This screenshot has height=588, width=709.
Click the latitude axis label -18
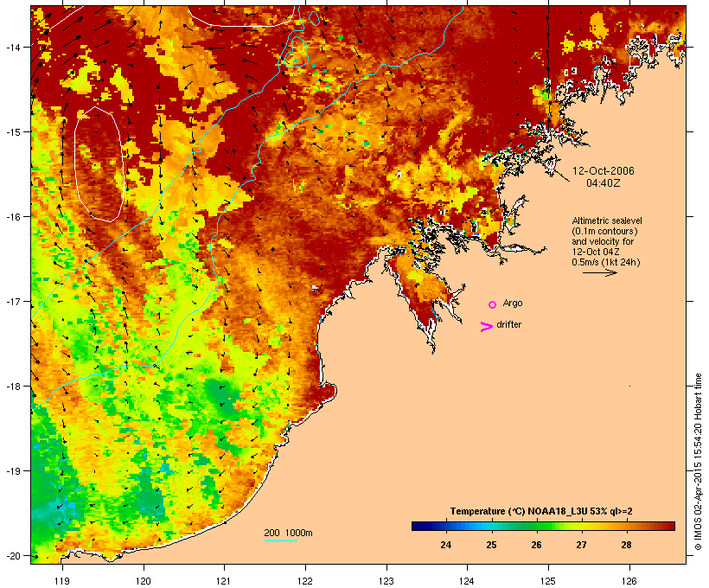tap(12, 387)
